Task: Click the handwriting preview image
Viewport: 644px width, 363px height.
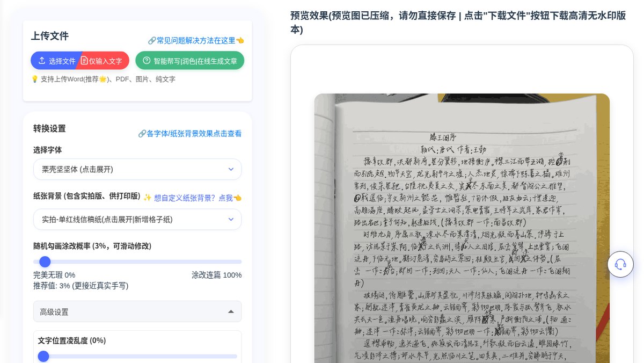Action: pos(462,228)
